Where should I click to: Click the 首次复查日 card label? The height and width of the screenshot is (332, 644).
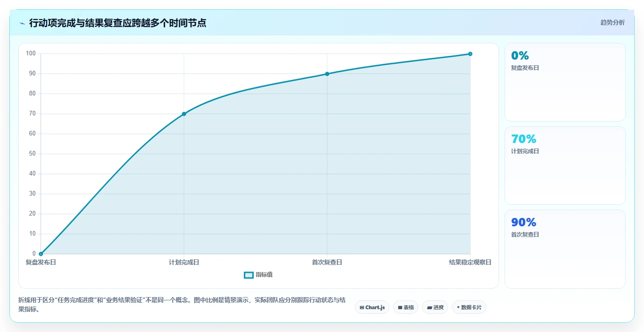point(525,235)
